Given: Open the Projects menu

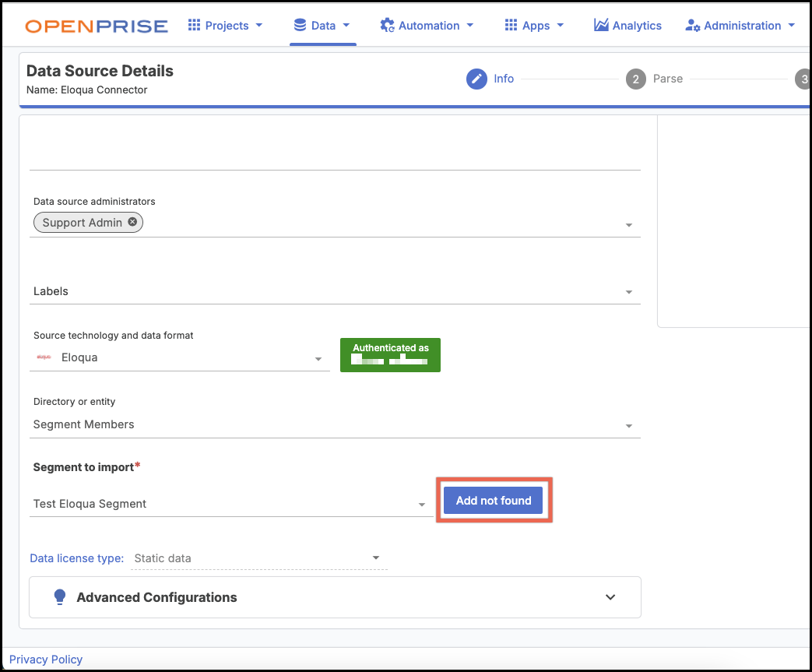Looking at the screenshot, I should pyautogui.click(x=225, y=26).
